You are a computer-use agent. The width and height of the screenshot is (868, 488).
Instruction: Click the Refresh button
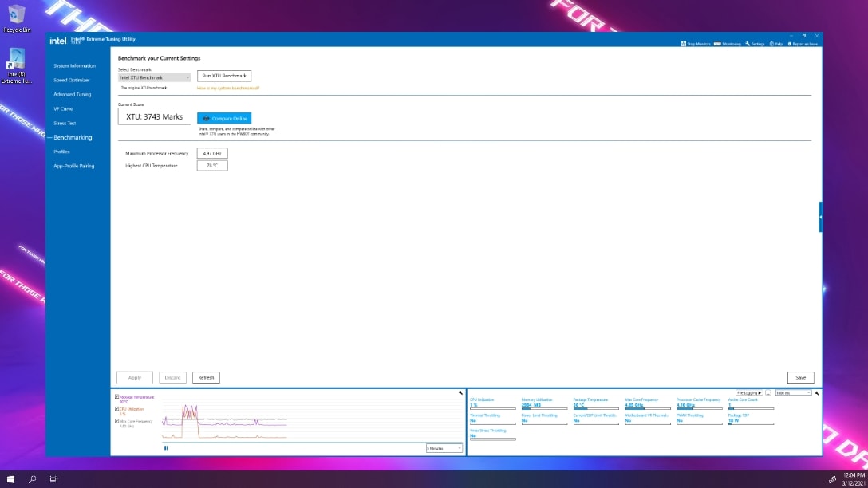click(x=206, y=377)
